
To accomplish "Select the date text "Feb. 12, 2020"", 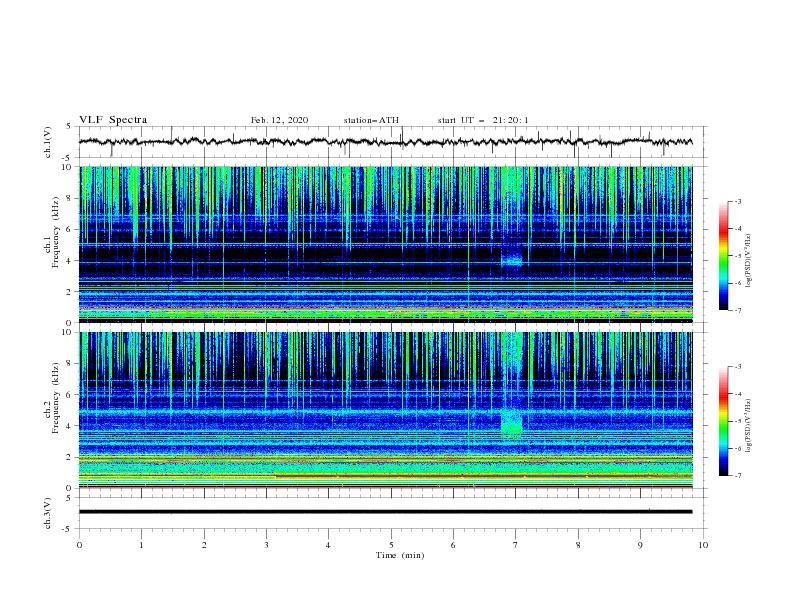I will 279,120.
